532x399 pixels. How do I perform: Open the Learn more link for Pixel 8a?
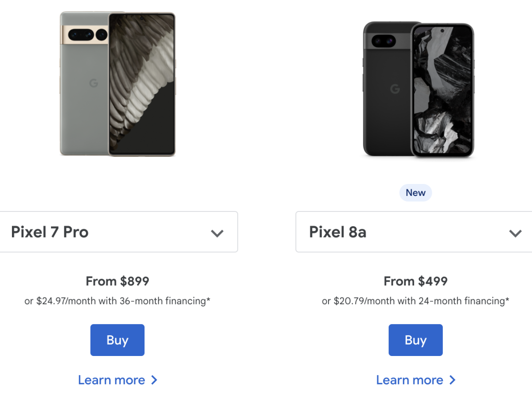(410, 380)
